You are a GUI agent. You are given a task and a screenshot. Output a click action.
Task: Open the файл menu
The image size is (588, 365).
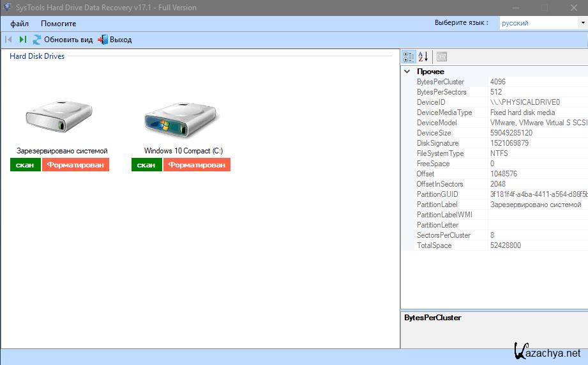(x=19, y=24)
